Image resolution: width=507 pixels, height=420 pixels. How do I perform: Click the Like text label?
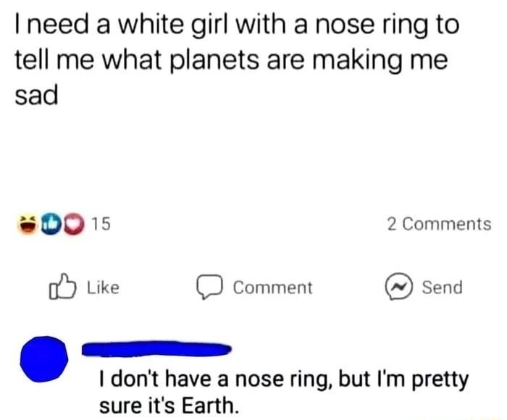pyautogui.click(x=102, y=287)
